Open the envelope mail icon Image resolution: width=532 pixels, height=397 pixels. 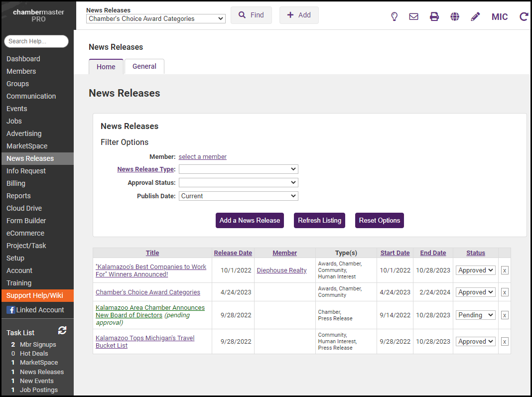coord(413,16)
